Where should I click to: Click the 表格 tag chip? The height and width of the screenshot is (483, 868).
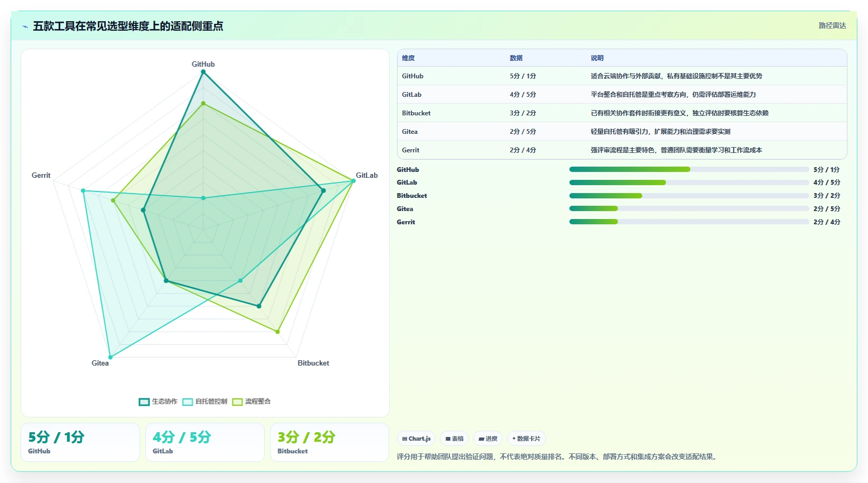click(x=454, y=439)
